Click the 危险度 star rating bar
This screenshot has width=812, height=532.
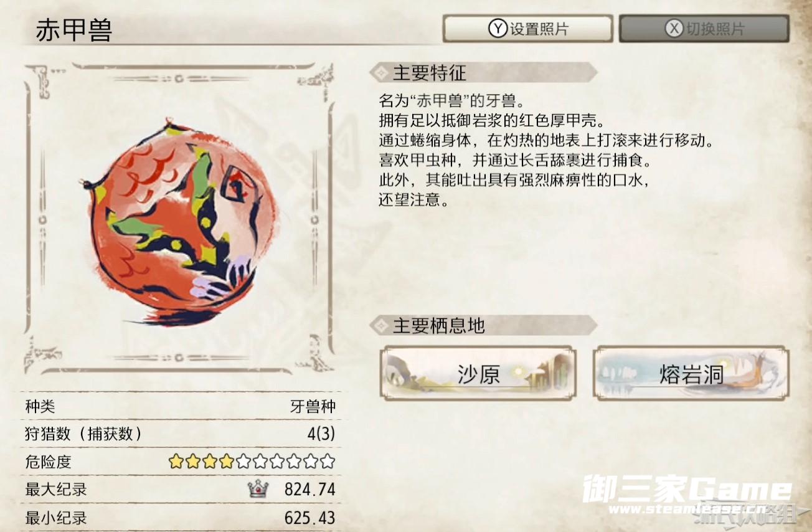click(252, 462)
